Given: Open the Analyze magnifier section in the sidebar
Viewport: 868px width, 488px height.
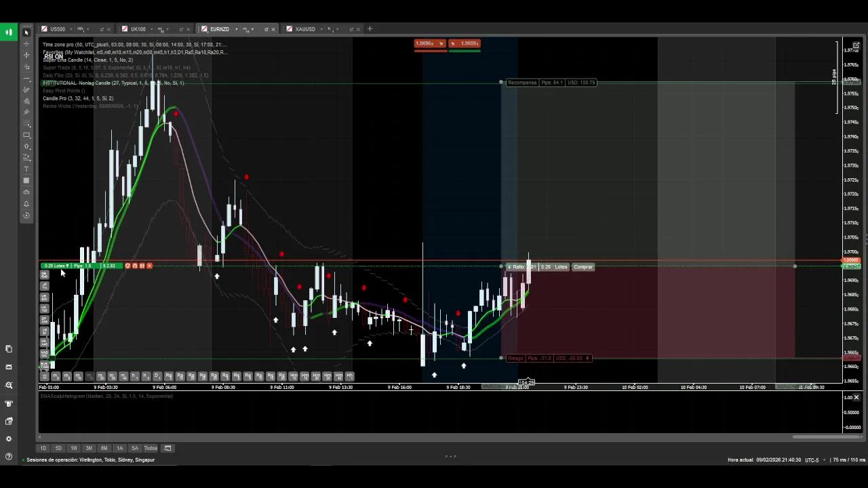Looking at the screenshot, I should pos(9,385).
